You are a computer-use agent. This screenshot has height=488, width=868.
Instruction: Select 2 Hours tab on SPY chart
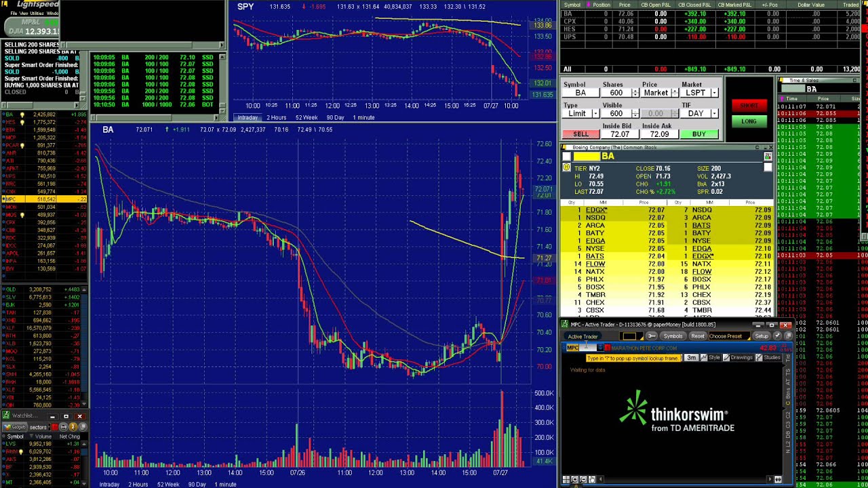[276, 117]
